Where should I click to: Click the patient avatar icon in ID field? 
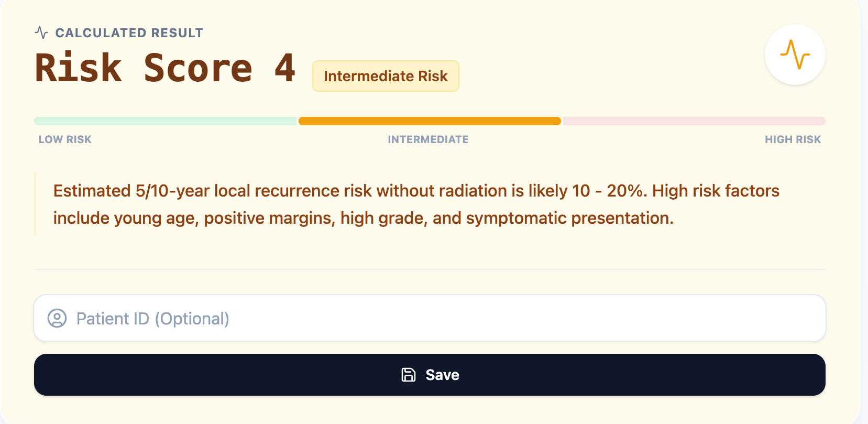click(x=57, y=318)
